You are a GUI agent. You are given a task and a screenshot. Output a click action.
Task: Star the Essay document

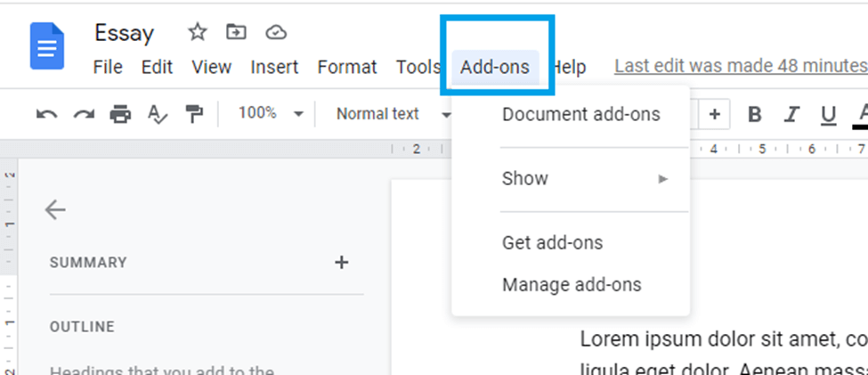coord(197,32)
